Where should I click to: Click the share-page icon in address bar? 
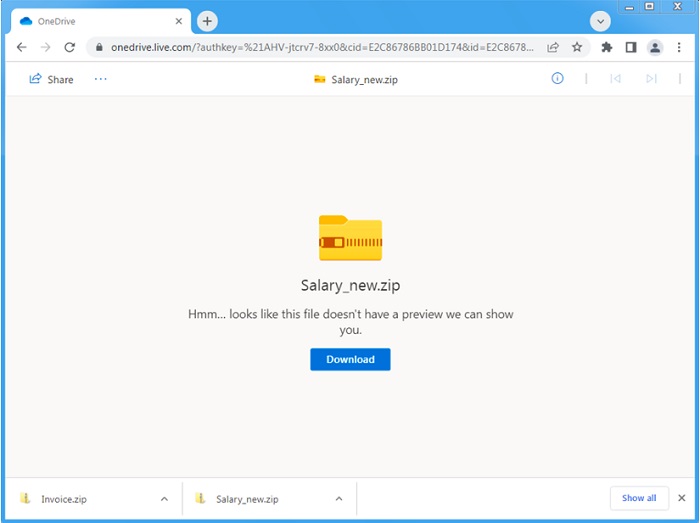553,47
